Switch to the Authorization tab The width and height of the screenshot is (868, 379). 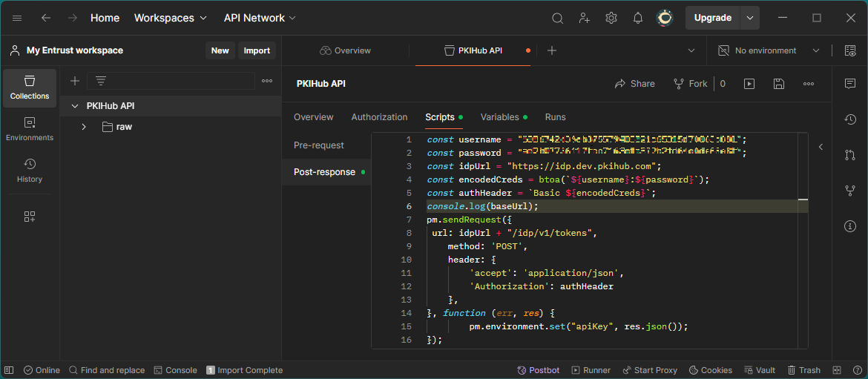pos(379,117)
